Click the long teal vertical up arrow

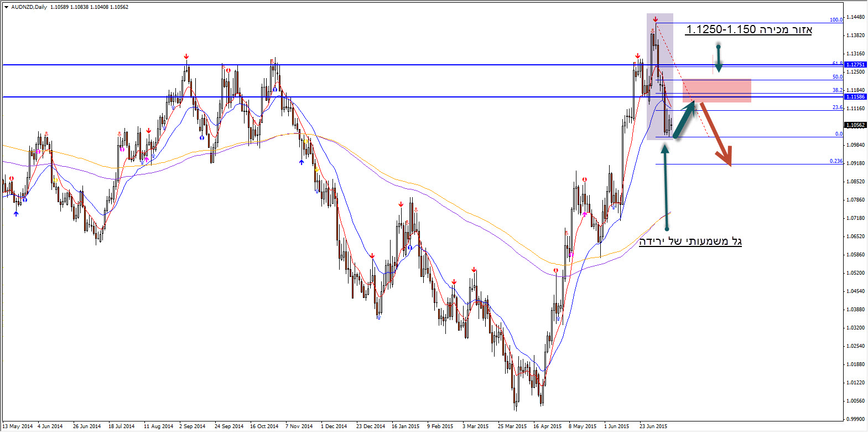point(666,188)
